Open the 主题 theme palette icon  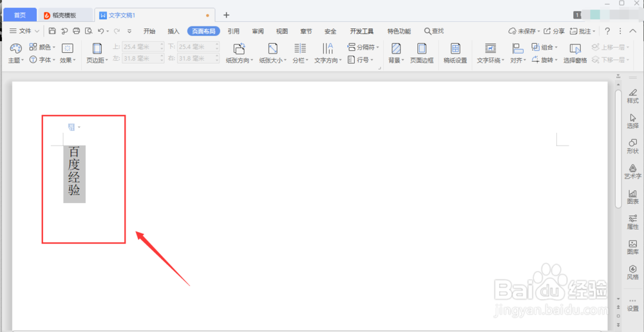15,49
